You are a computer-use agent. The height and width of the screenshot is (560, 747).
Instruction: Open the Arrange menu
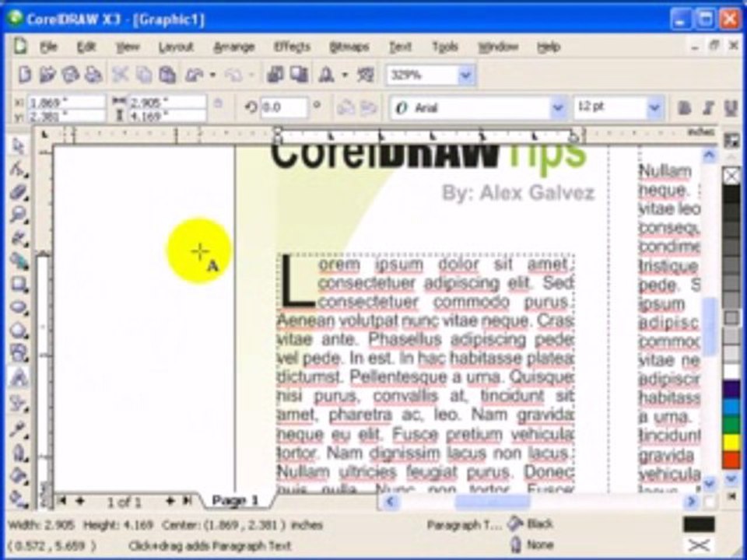point(234,47)
